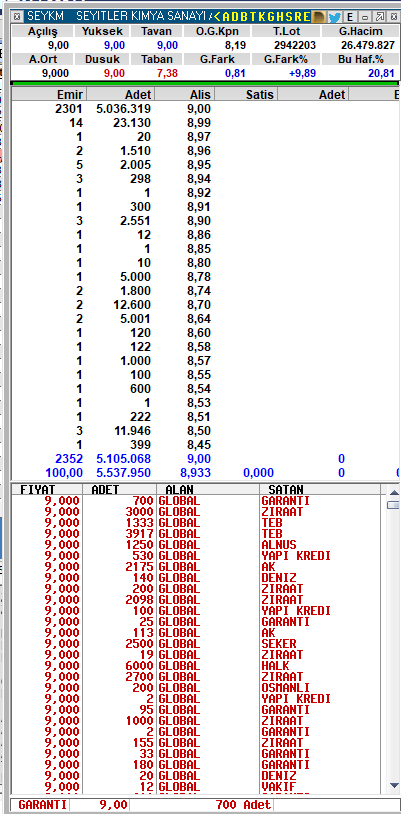Click the white 'E' button in title bar
The image size is (401, 814).
(x=350, y=17)
